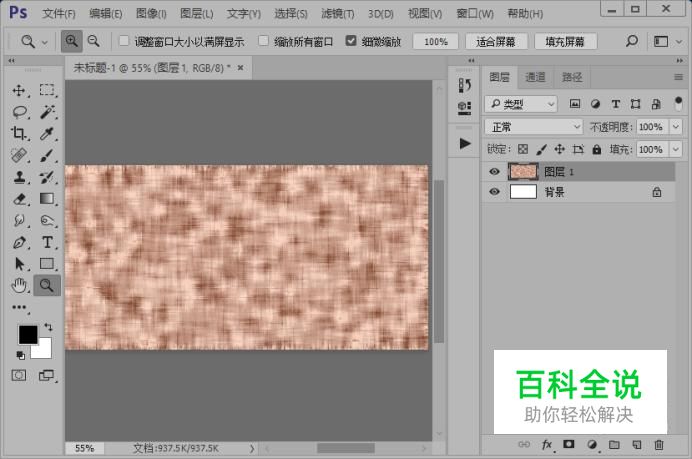The width and height of the screenshot is (692, 459).
Task: Delete the selected layer
Action: 658,444
